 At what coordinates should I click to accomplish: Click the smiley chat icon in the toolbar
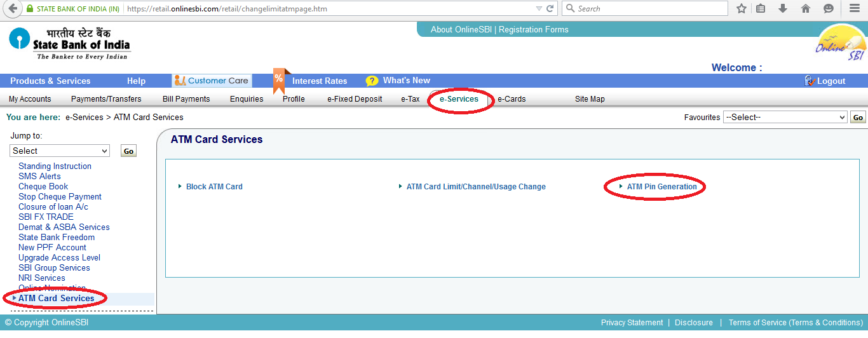[828, 9]
